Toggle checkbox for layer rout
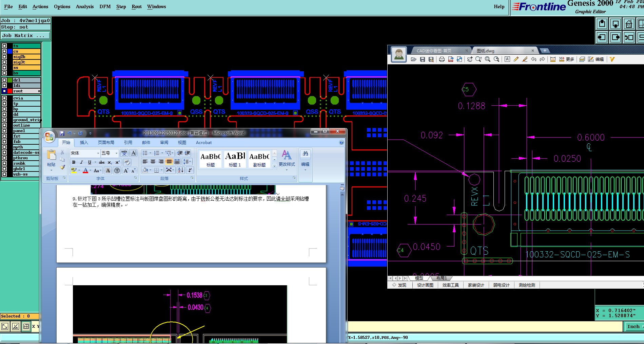Image resolution: width=644 pixels, height=344 pixels. [4, 91]
